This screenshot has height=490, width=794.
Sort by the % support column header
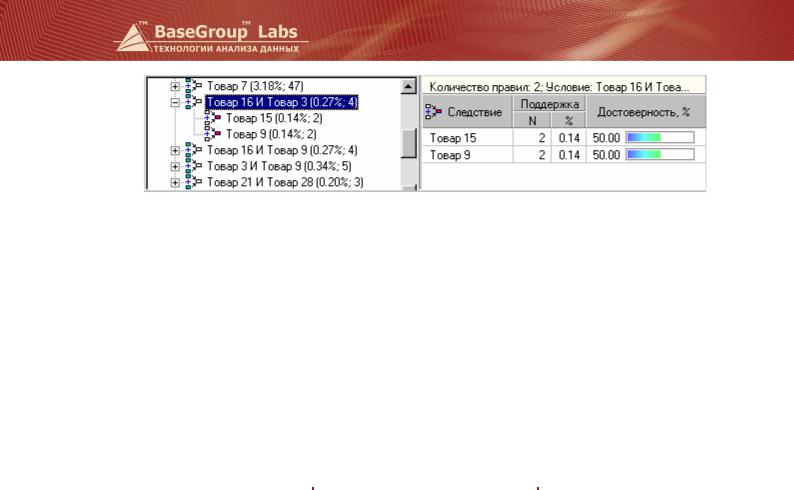pos(568,120)
